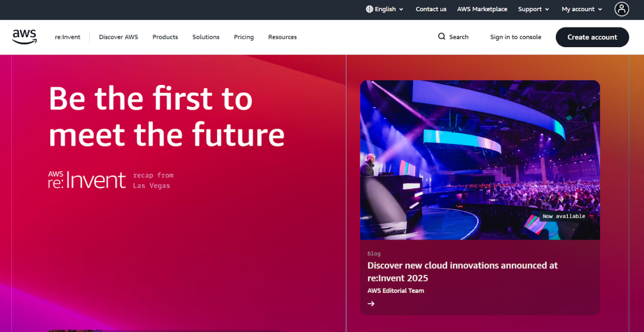Select Solutions in the navigation bar
Viewport: 644px width, 332px height.
[206, 37]
